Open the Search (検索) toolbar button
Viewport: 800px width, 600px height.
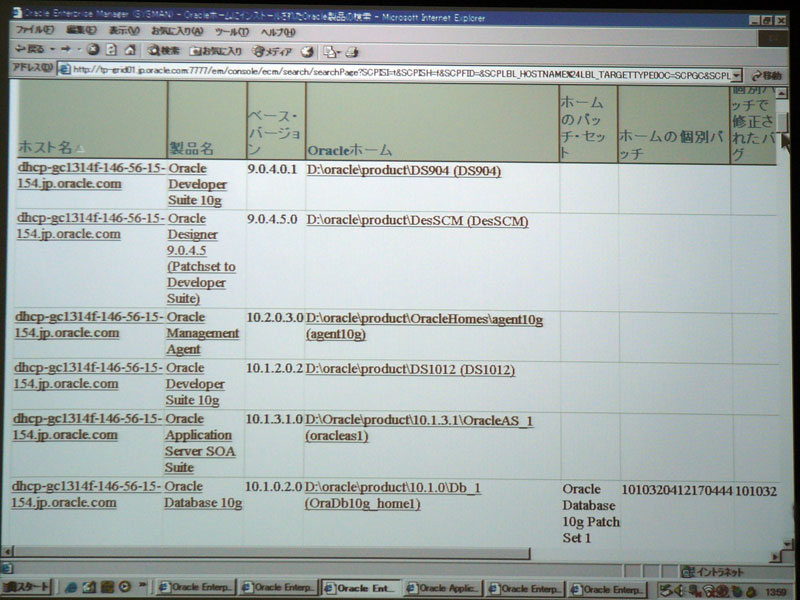[x=163, y=51]
